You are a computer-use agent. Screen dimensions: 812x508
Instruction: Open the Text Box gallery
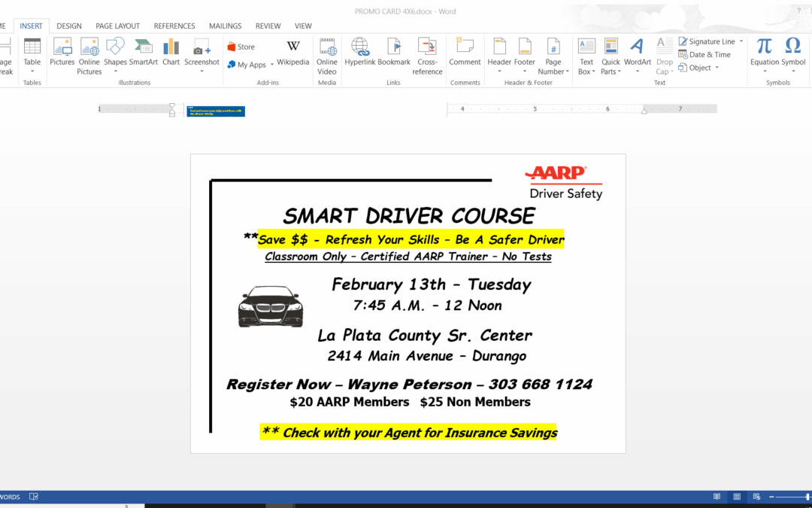[586, 56]
